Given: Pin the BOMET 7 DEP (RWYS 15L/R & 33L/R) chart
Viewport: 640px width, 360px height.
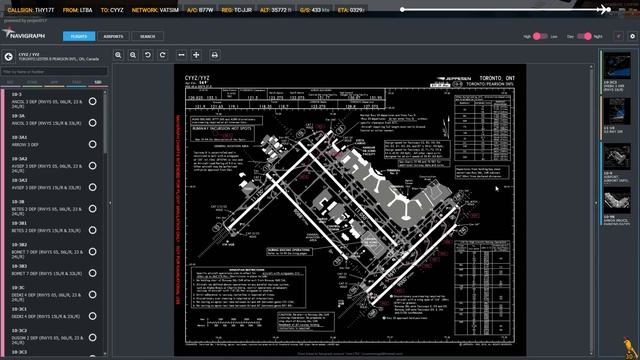Looking at the screenshot, I should click(x=93, y=273).
